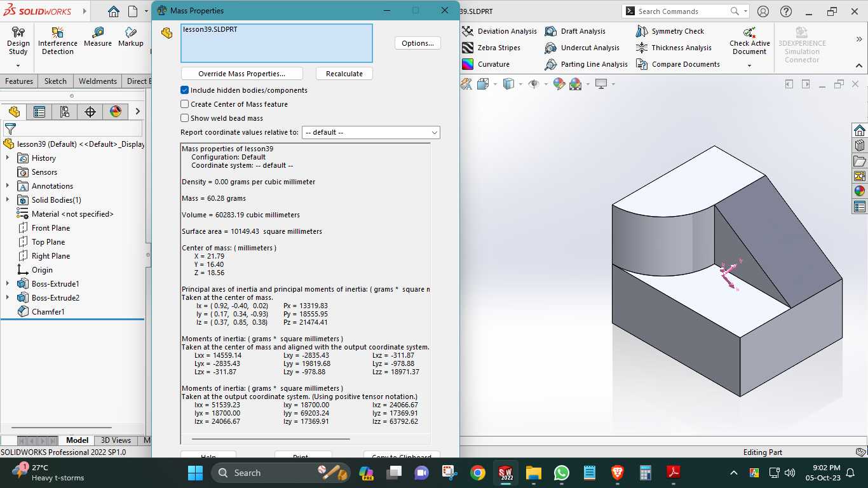Switch to the Features tab
Viewport: 868px width, 488px height.
click(x=19, y=81)
